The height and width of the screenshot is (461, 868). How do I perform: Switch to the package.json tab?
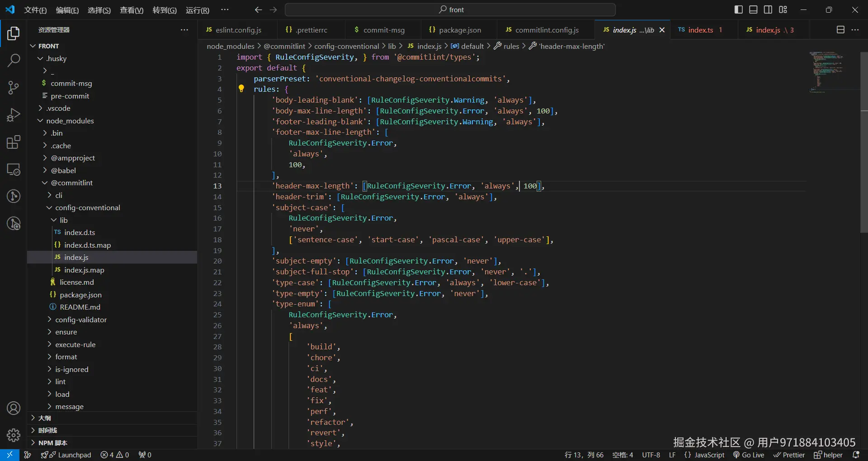coord(459,30)
